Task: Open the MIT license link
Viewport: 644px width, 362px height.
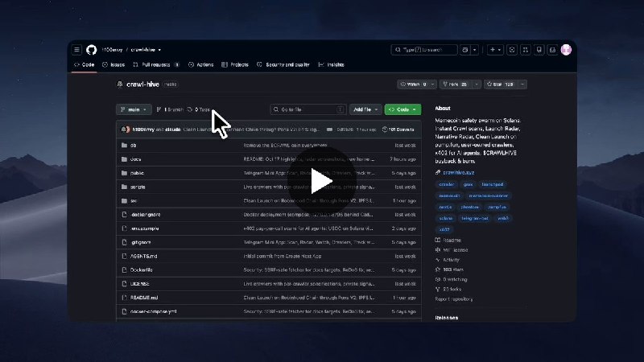Action: pos(452,250)
